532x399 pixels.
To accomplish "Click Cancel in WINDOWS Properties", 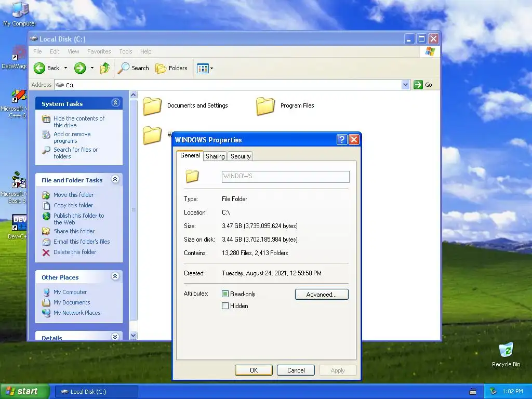I will click(296, 370).
